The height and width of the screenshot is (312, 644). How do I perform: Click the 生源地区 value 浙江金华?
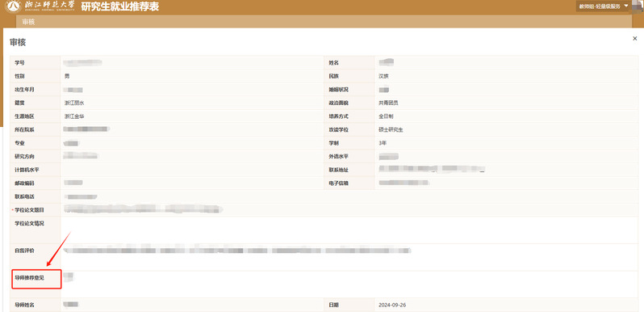click(74, 116)
